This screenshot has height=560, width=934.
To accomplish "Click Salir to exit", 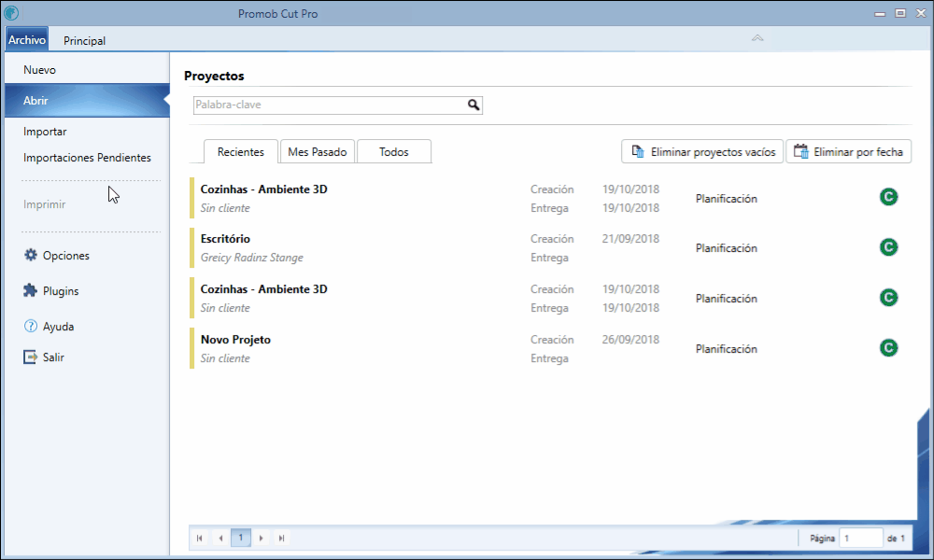I will [x=44, y=357].
